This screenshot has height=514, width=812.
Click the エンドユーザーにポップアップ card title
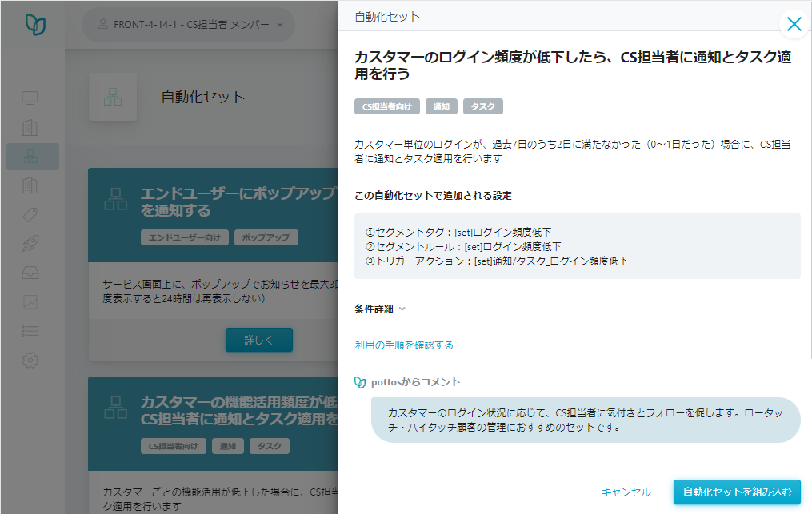coord(238,202)
